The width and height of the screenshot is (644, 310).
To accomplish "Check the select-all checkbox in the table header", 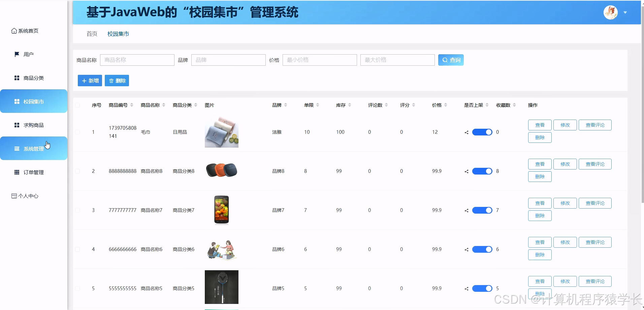I will click(x=77, y=105).
